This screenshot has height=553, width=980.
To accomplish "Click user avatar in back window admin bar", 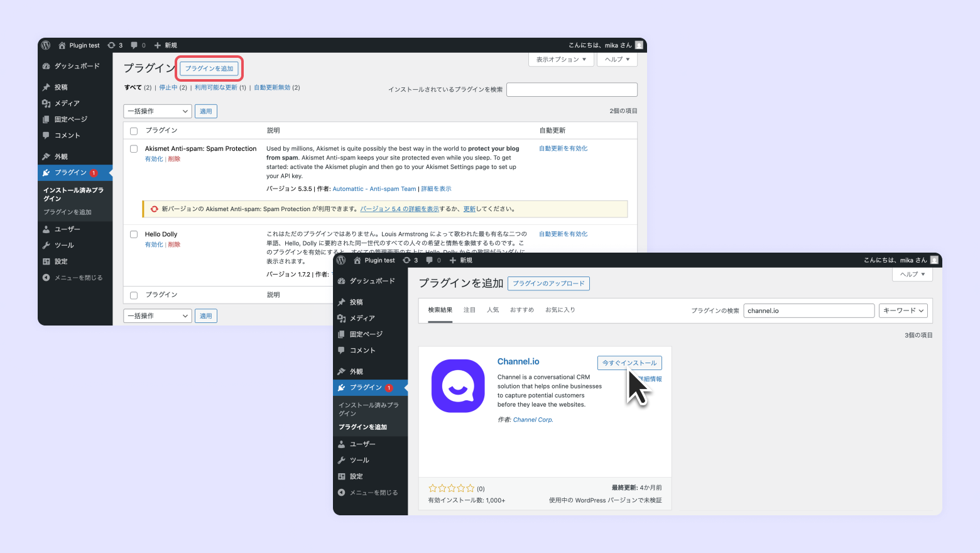I will point(639,45).
